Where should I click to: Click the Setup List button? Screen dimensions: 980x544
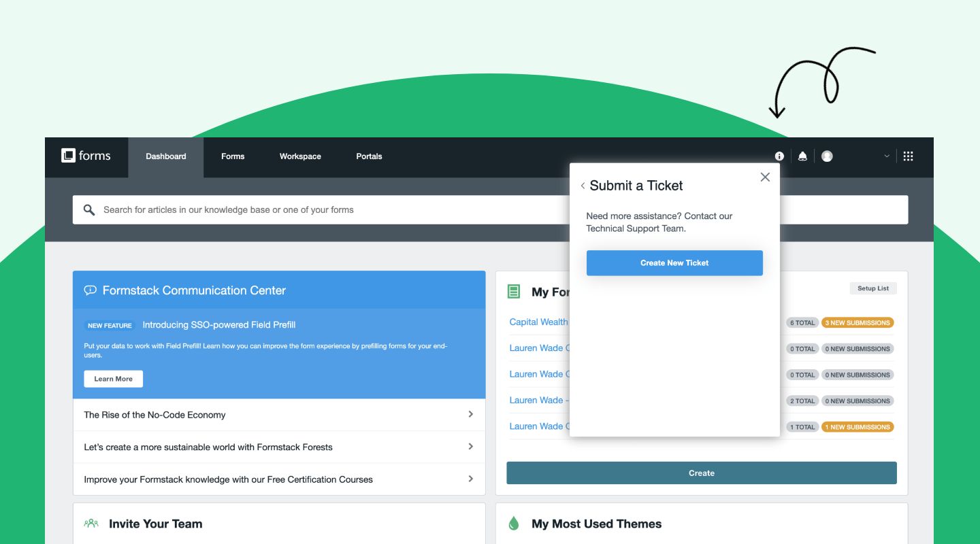(x=873, y=288)
